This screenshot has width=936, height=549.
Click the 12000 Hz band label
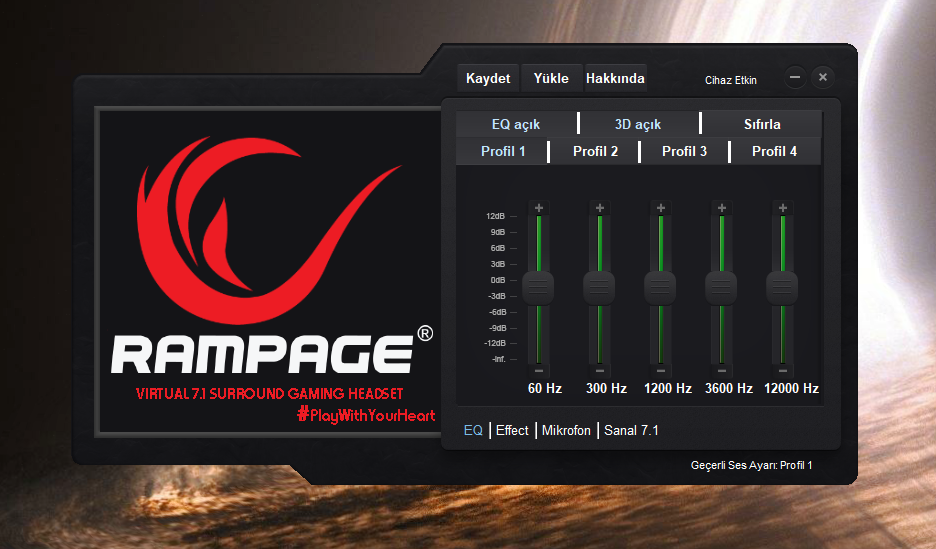click(791, 388)
